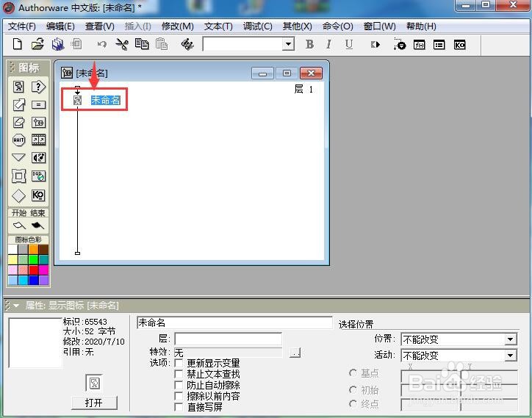Open Knowledge Objects from toolbar
The height and width of the screenshot is (418, 532).
click(x=459, y=45)
